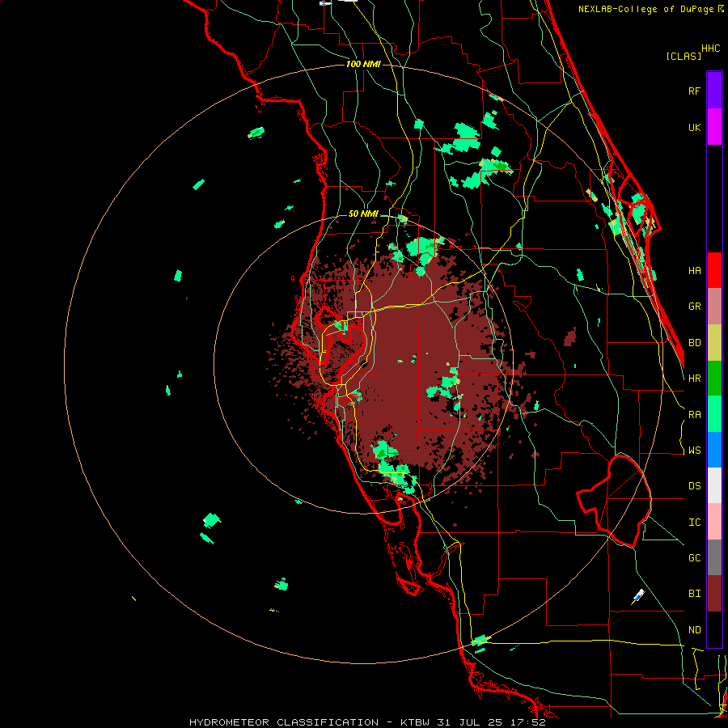The height and width of the screenshot is (728, 728).
Task: Click the "HHC" product code label
Action: pos(710,49)
